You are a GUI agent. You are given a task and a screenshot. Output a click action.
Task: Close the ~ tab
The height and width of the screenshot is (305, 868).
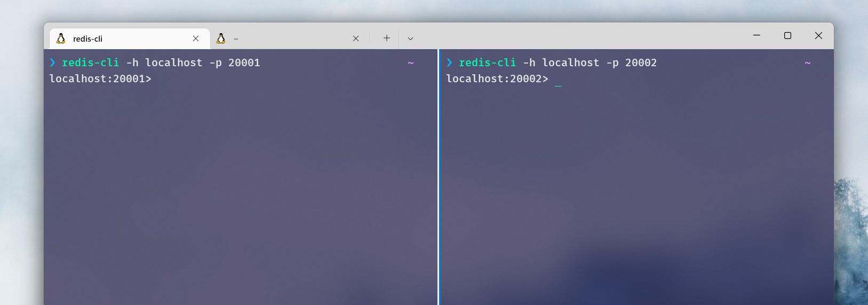click(x=356, y=38)
